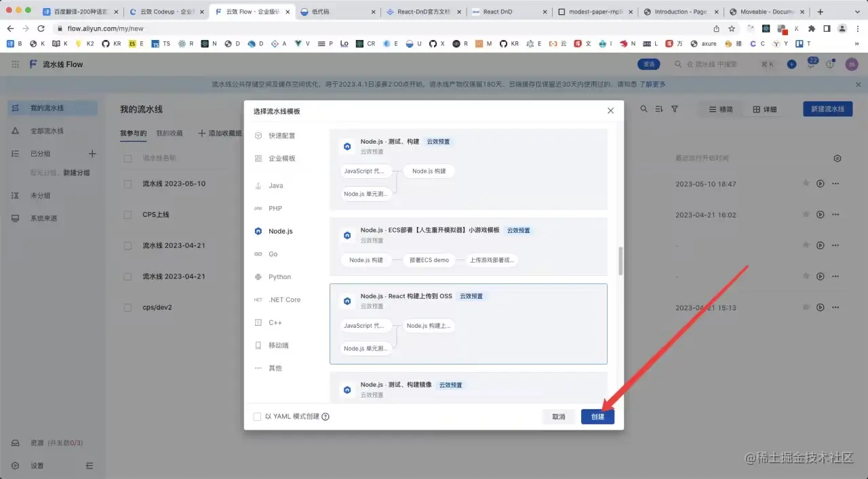Viewport: 868px width, 479px height.
Task: Open the notifications bell icon
Action: 811,64
